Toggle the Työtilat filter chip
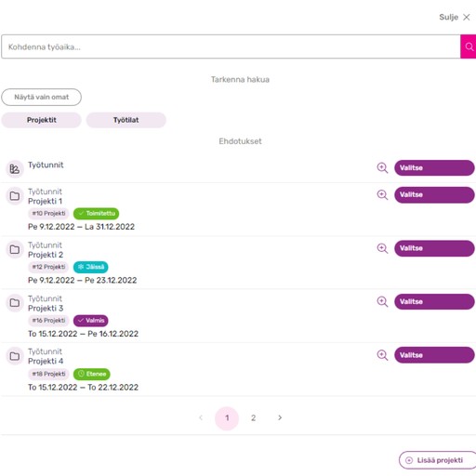The height and width of the screenshot is (476, 476). point(126,120)
